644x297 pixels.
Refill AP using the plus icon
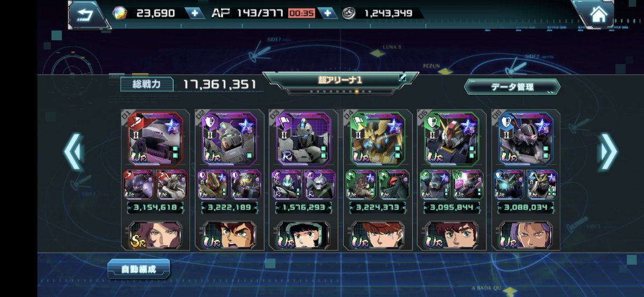coord(327,13)
